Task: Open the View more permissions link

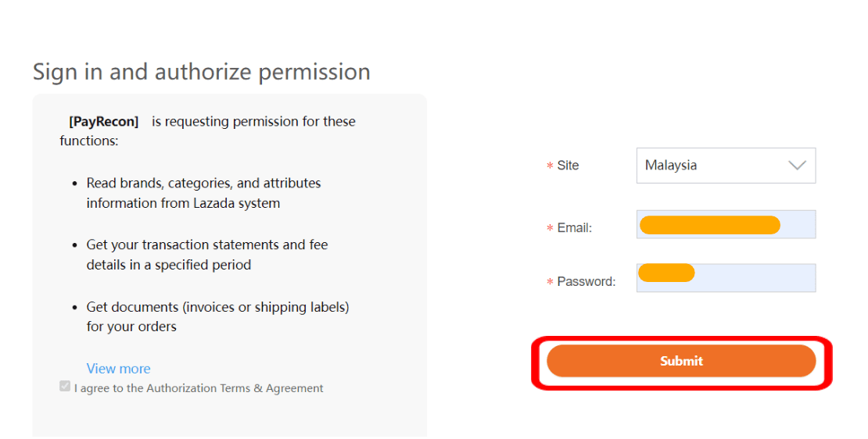Action: pos(118,369)
